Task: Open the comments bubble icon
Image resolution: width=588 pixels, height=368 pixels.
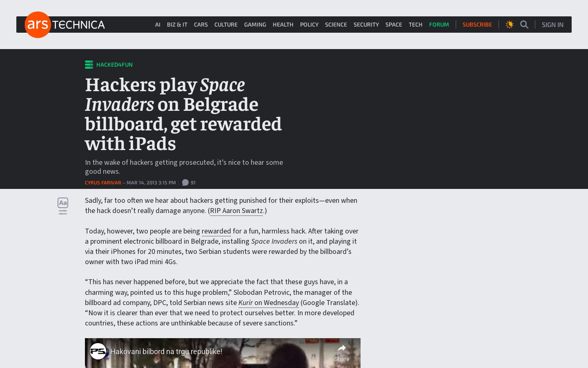Action: (x=185, y=182)
